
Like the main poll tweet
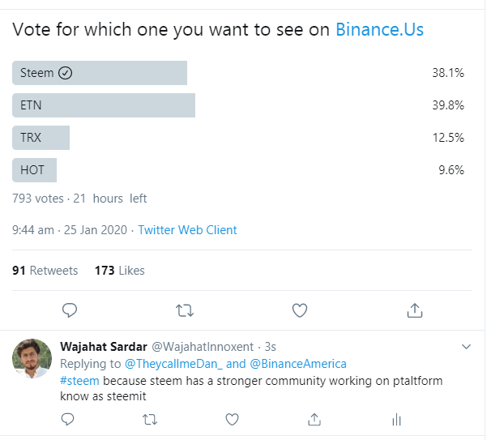coord(300,310)
